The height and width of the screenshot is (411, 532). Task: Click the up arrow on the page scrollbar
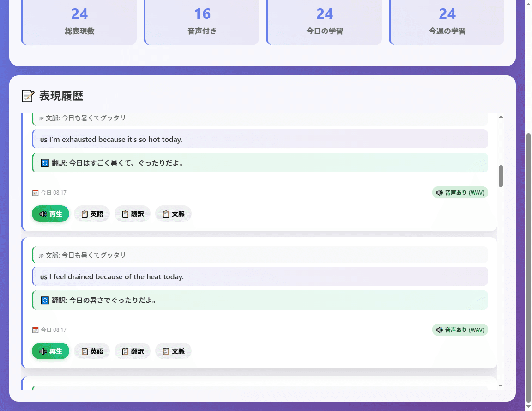(528, 4)
